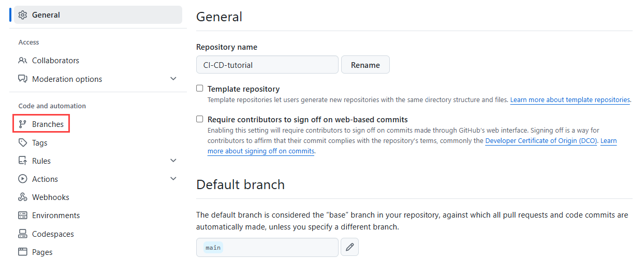Expand the Moderation options section
This screenshot has height=258, width=644.
point(173,79)
